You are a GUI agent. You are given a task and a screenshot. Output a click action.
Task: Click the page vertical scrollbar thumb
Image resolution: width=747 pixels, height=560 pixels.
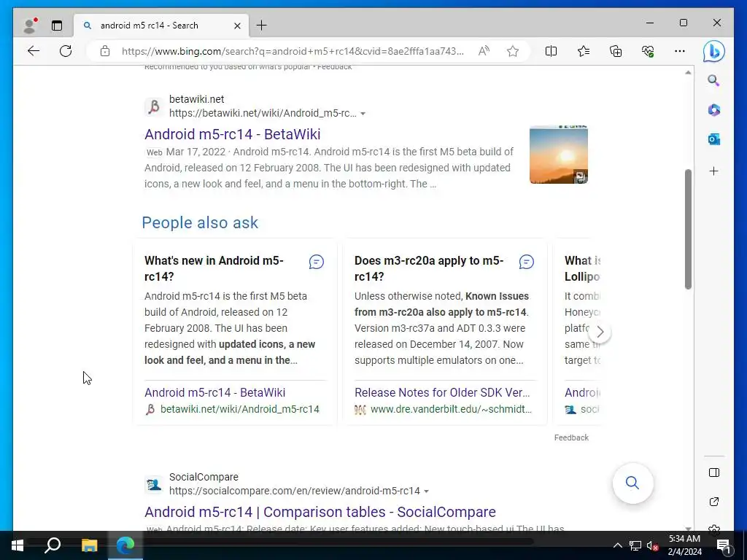[688, 229]
